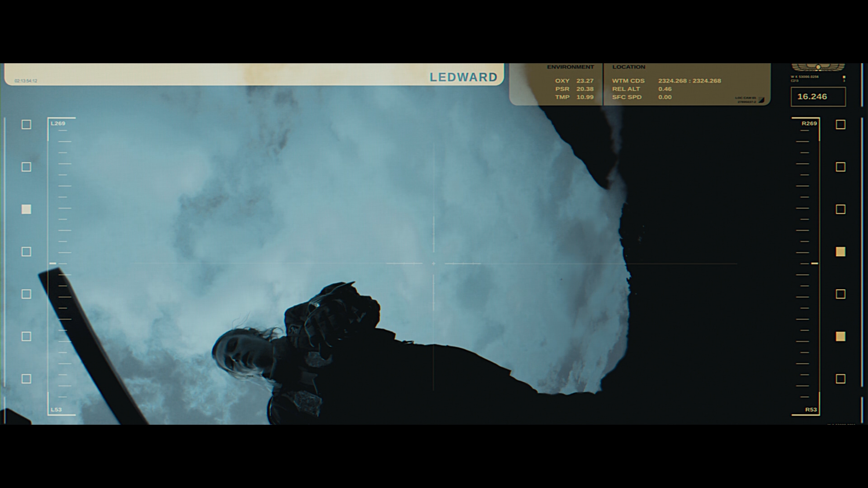The height and width of the screenshot is (488, 868).
Task: Click the 0.00 surface speed value
Action: point(665,97)
